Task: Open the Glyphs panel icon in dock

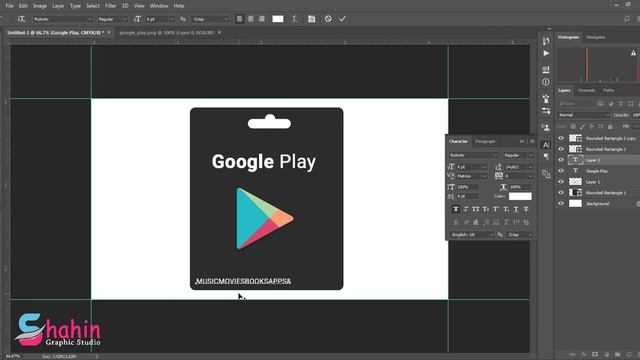Action: (x=546, y=174)
